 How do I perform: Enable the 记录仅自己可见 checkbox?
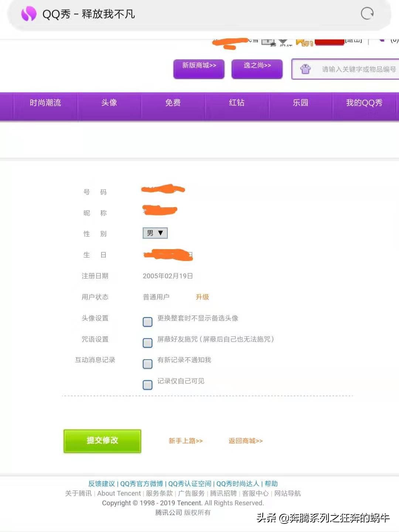click(x=147, y=385)
